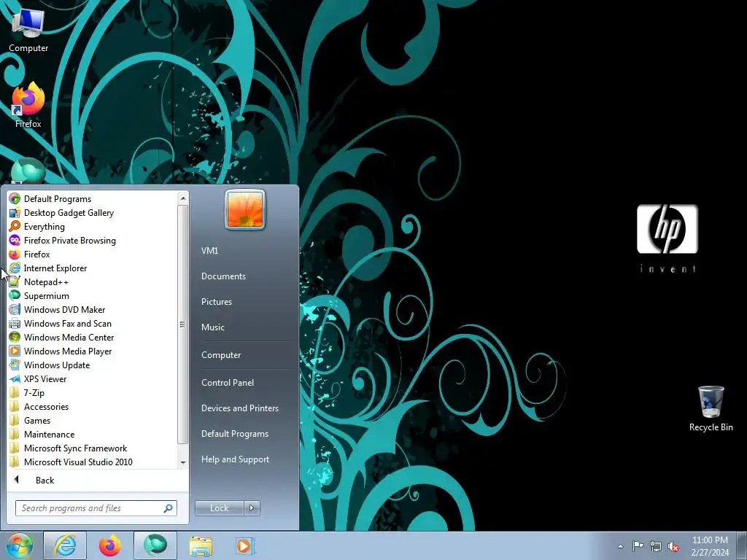The image size is (747, 560).
Task: Click the muted volume tray icon
Action: [x=673, y=547]
